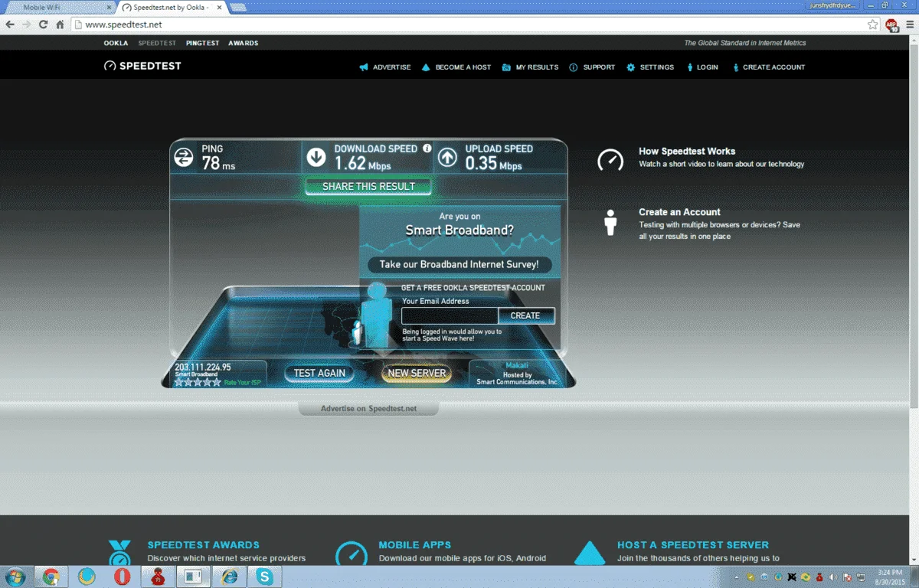Open the PINGTEST nav item
Image resolution: width=919 pixels, height=588 pixels.
click(202, 43)
